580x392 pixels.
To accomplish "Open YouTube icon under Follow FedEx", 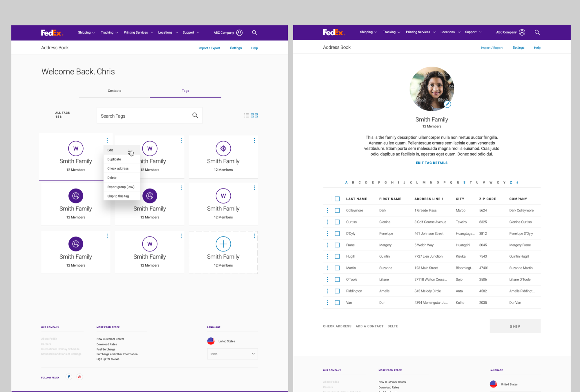I will 79,377.
